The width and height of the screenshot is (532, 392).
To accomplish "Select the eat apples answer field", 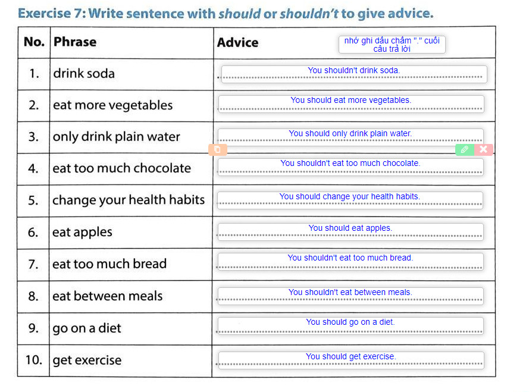I will (350, 231).
